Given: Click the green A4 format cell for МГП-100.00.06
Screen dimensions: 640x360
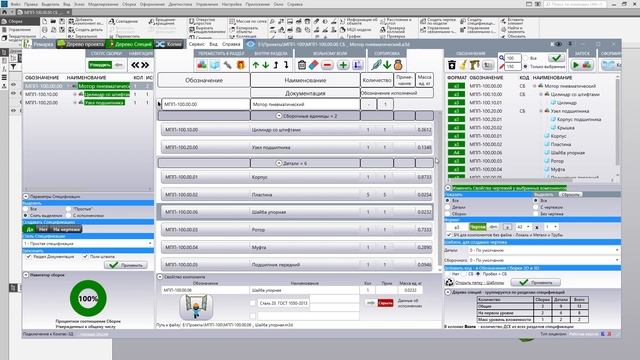Looking at the screenshot, I should pos(456,153).
